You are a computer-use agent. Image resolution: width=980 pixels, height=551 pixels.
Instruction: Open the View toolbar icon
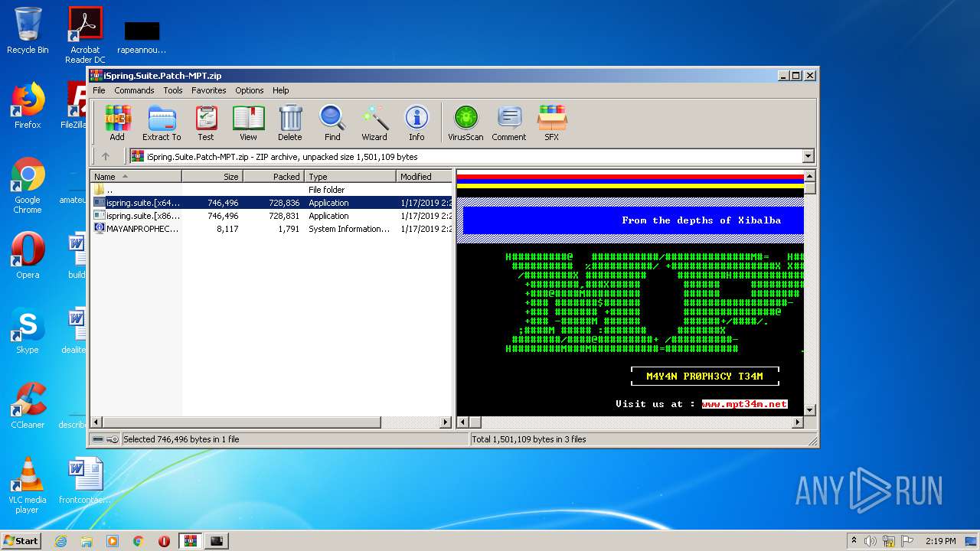[248, 123]
